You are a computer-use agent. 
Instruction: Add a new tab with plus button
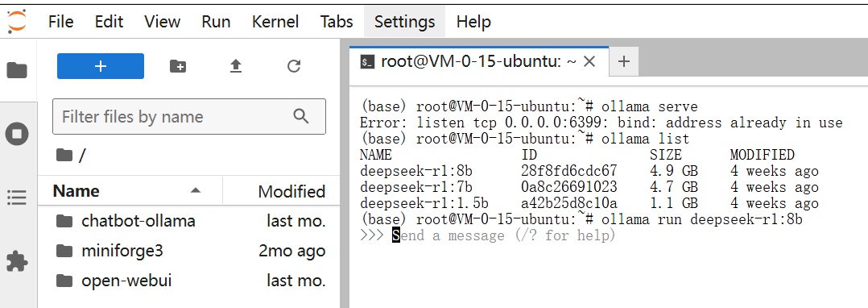[624, 61]
